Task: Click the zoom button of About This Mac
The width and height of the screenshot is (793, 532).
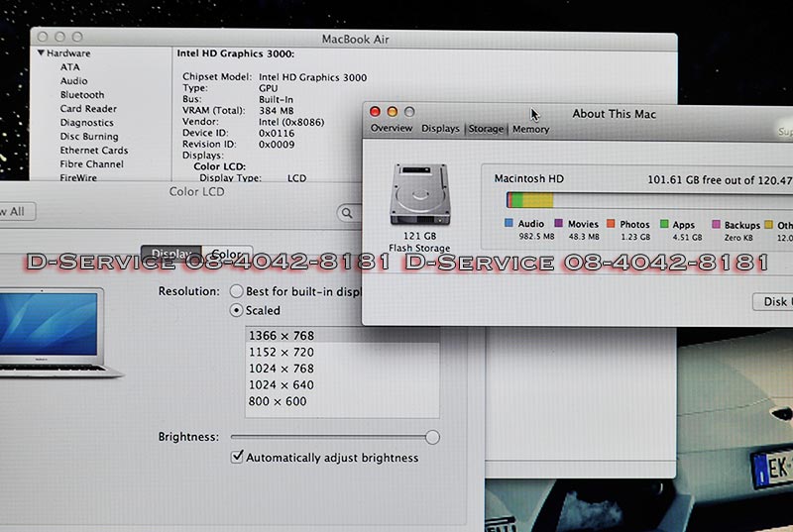Action: coord(409,111)
